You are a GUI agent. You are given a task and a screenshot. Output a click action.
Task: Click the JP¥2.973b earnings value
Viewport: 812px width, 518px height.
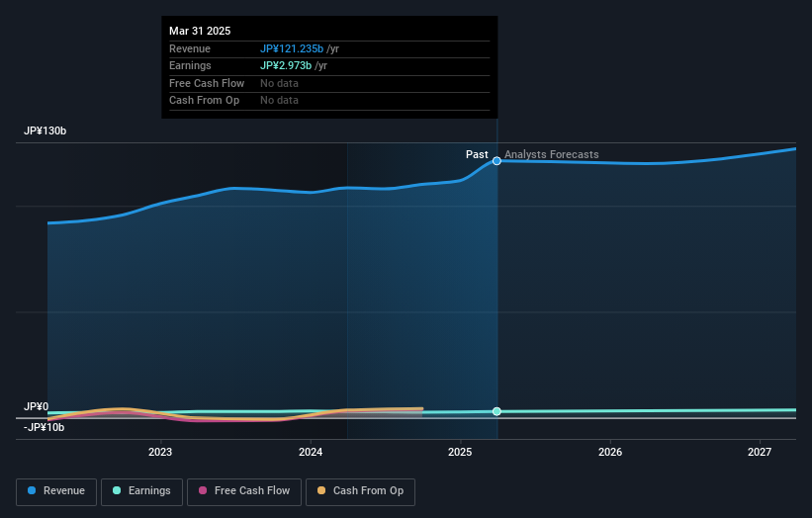[x=286, y=65]
